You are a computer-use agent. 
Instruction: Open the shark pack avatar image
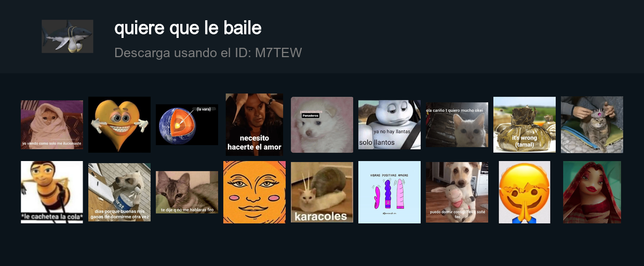(x=68, y=36)
